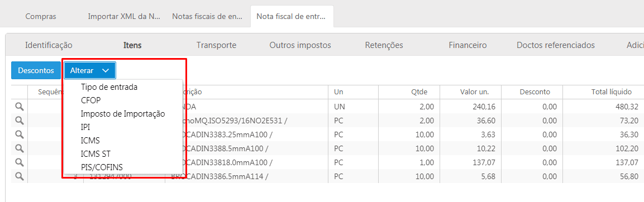This screenshot has height=202, width=644.
Task: Go to the Transporte section tab
Action: 217,45
